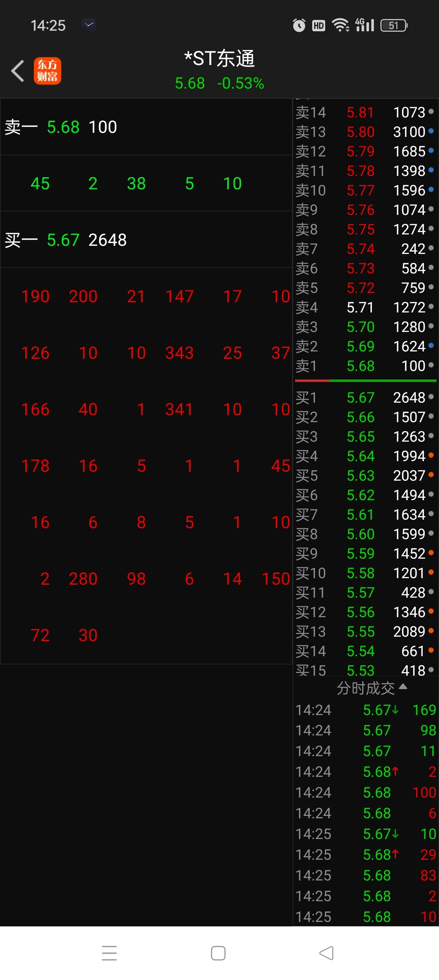Viewport: 439px width, 980px height.
Task: Tap buy-queue order 72
Action: 40,635
